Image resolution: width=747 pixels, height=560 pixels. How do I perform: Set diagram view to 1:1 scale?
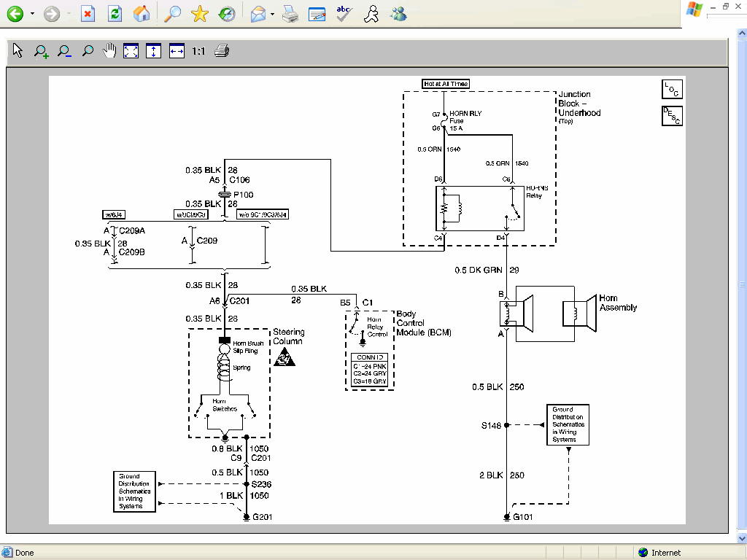tap(198, 50)
